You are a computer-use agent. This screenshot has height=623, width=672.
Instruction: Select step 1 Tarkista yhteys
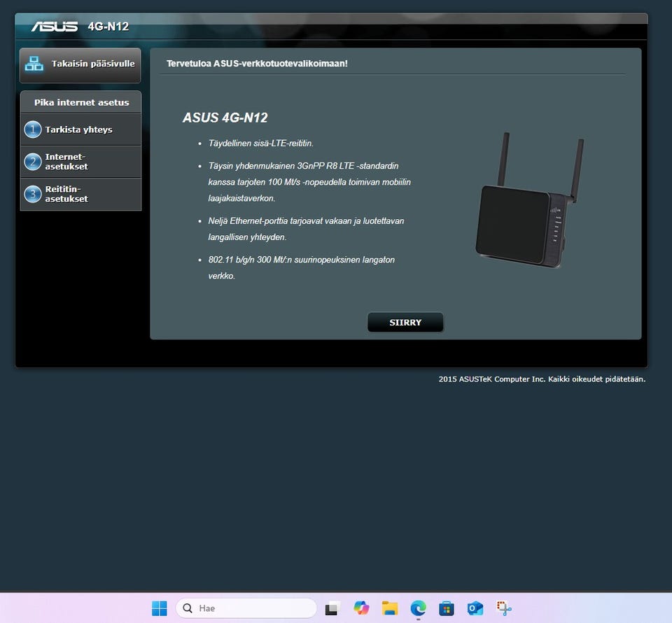coord(81,129)
